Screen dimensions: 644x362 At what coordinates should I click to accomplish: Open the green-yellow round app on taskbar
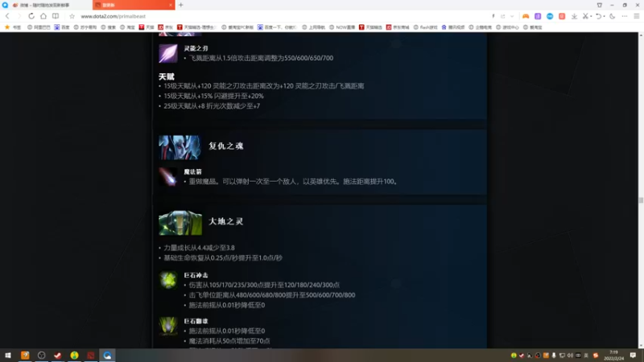coord(74,356)
